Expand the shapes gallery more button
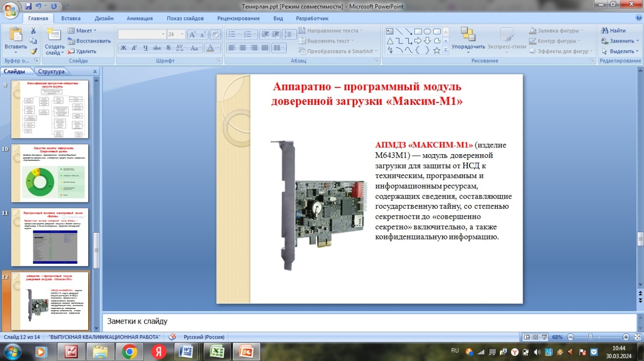The height and width of the screenshot is (361, 644). pos(446,50)
